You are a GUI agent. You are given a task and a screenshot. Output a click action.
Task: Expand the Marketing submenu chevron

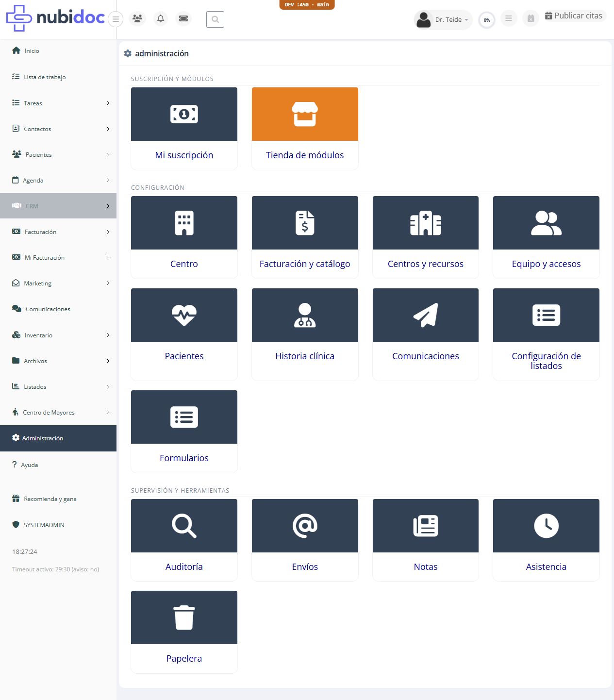click(108, 283)
